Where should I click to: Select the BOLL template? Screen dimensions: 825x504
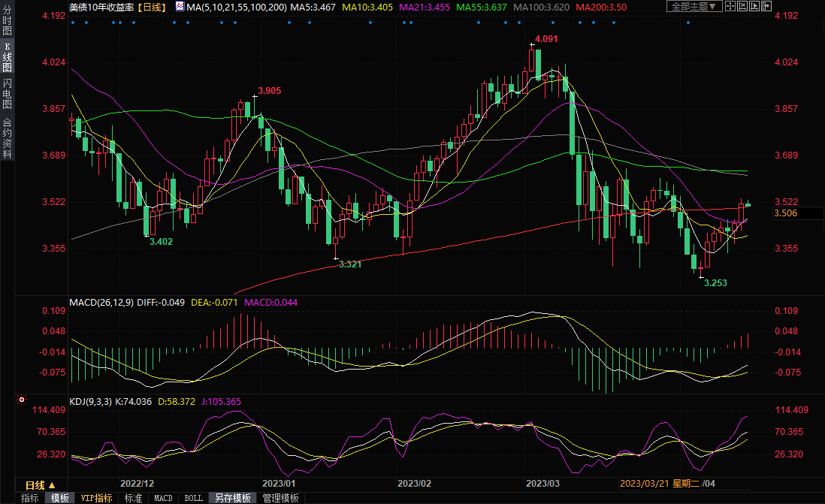[193, 498]
